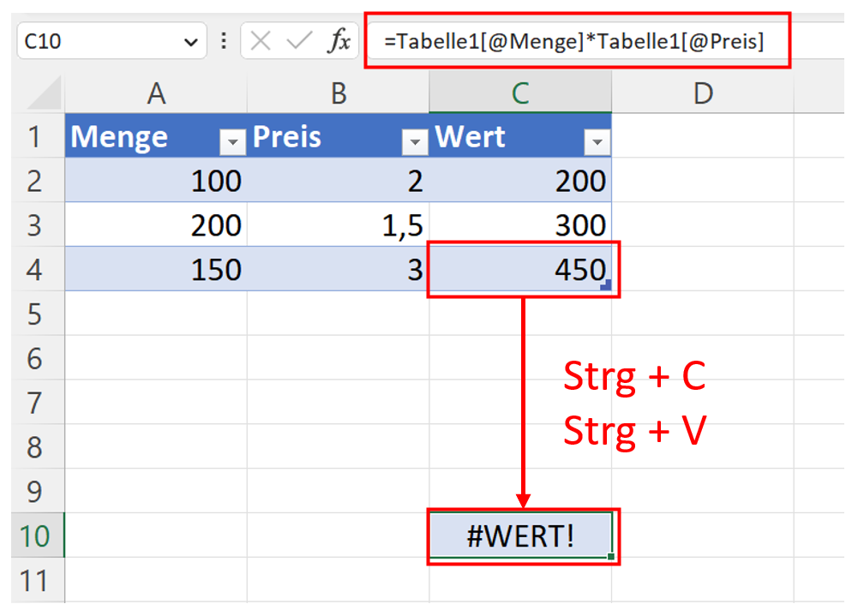Select row 10 header

[x=33, y=536]
